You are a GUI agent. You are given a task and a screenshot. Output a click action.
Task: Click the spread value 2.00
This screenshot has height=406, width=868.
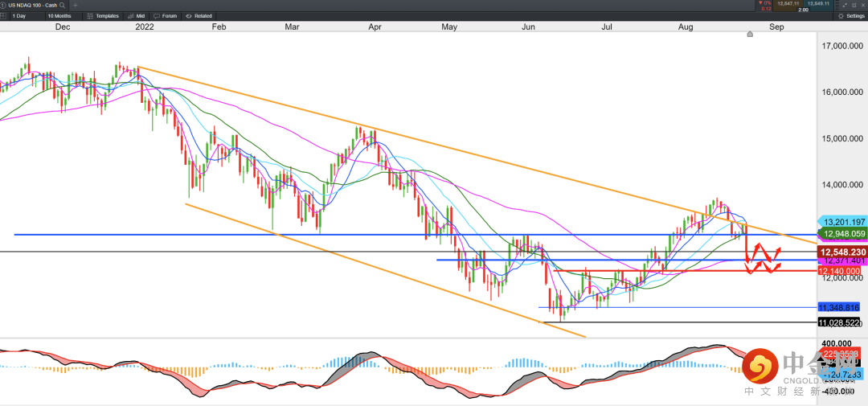coord(803,10)
